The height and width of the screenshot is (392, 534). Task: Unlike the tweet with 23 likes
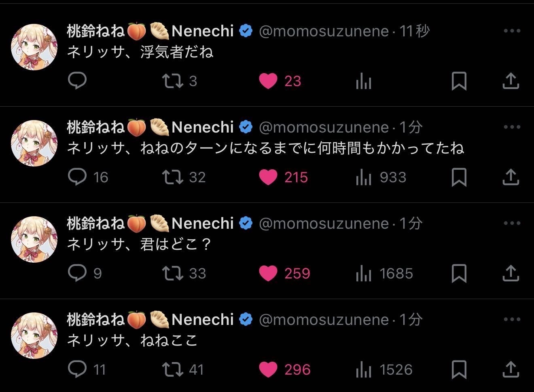(268, 81)
